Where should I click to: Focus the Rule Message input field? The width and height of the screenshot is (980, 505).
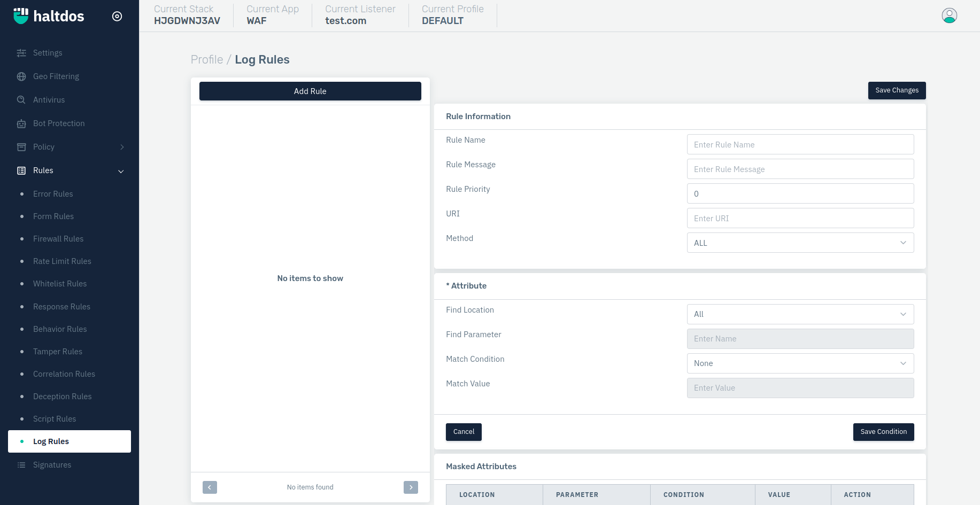(800, 169)
